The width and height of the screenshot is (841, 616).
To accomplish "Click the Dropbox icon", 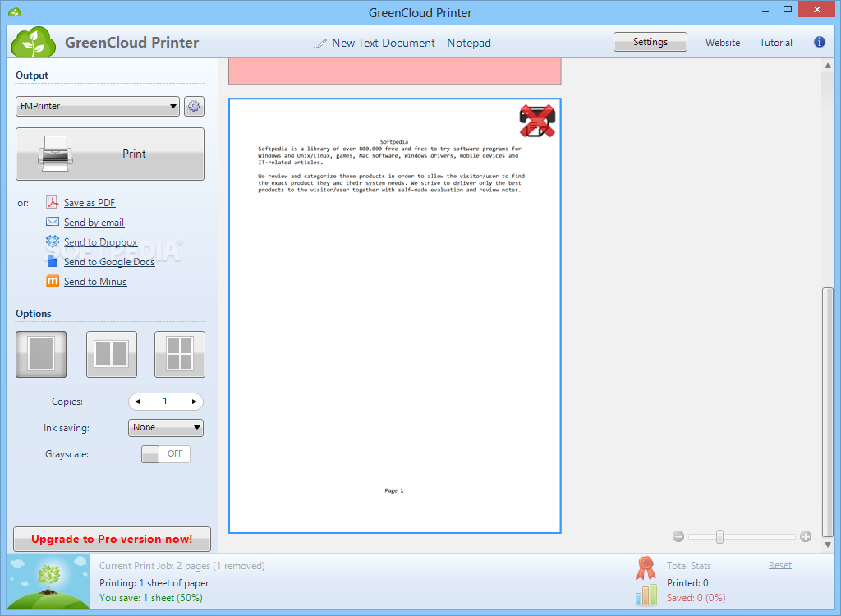I will [52, 241].
